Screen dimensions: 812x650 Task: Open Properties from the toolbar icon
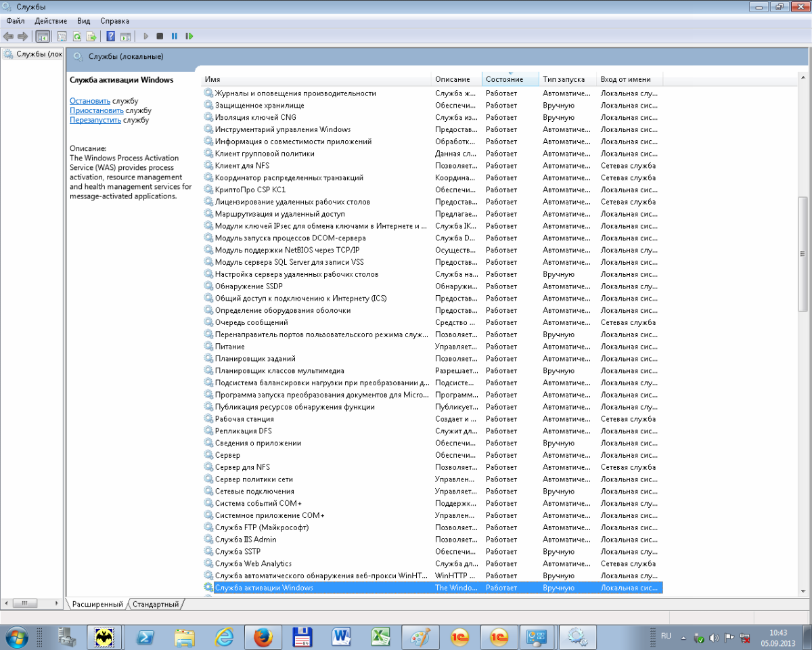(62, 36)
